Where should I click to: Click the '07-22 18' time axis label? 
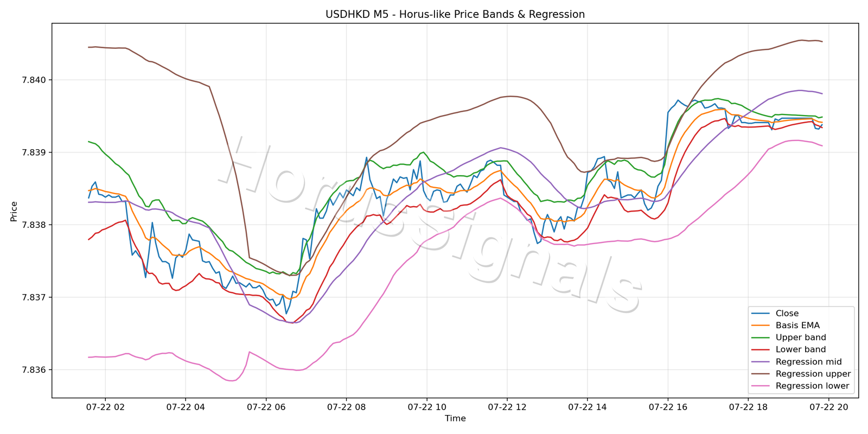(x=749, y=407)
